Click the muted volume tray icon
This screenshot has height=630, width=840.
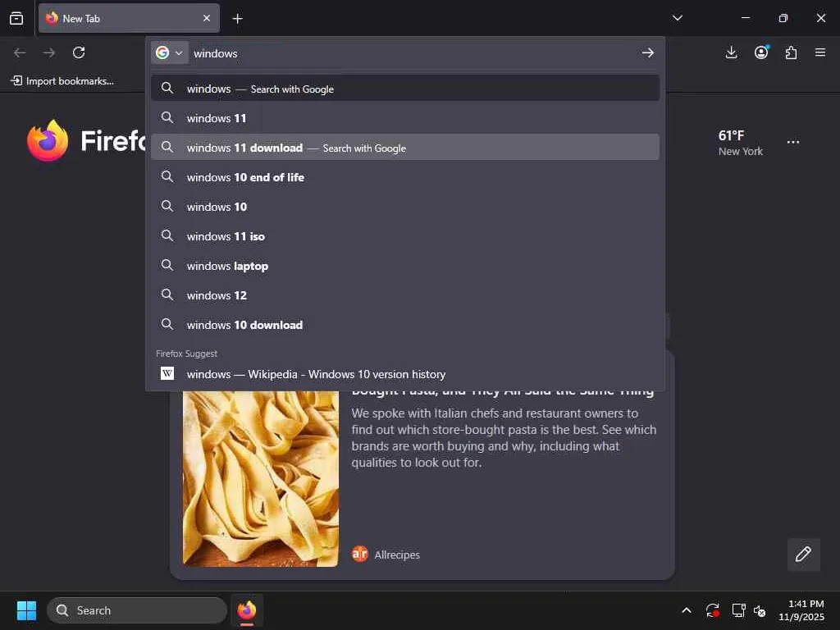760,610
